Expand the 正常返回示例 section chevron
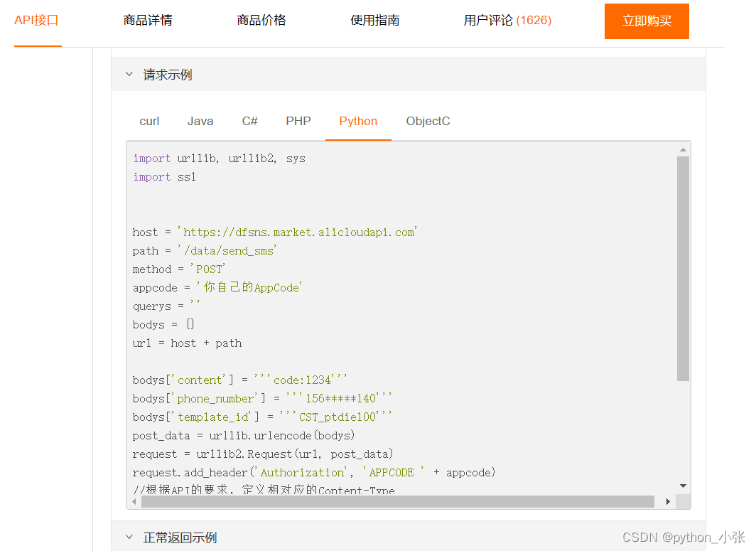The image size is (756, 551). click(129, 537)
